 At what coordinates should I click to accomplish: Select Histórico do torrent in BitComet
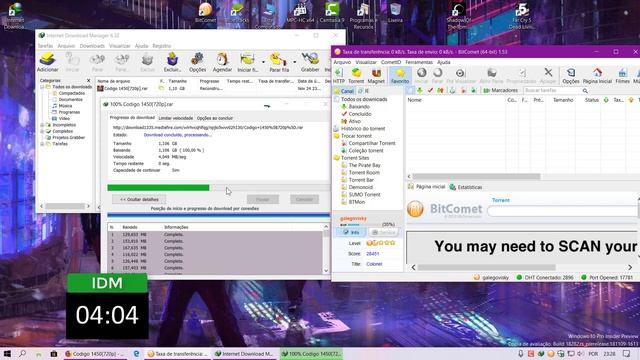click(363, 129)
